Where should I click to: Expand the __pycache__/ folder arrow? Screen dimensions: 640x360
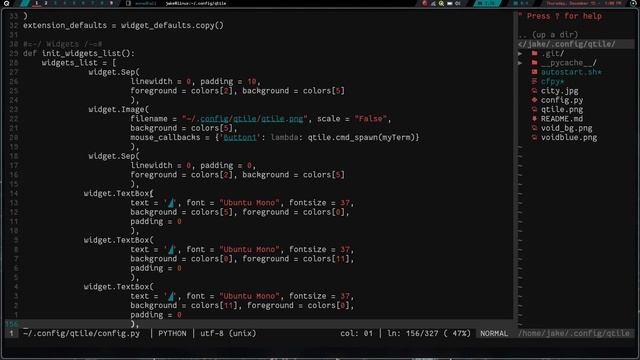click(x=520, y=63)
